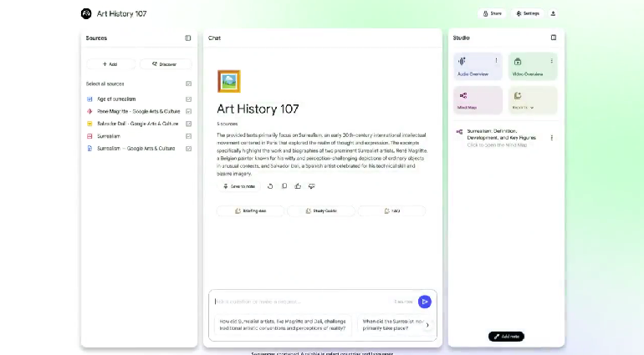The width and height of the screenshot is (644, 355).
Task: Click the Sources panel header
Action: coord(96,38)
